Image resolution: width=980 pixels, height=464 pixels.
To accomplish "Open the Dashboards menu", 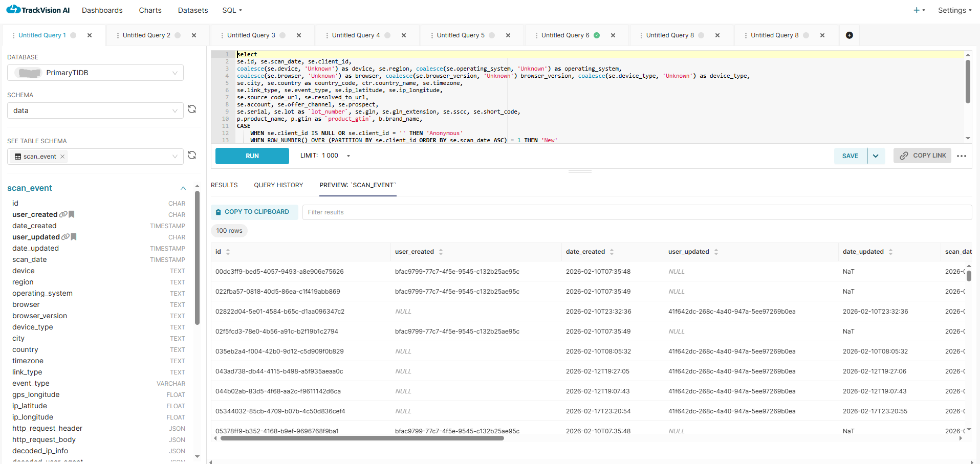I will (x=102, y=10).
